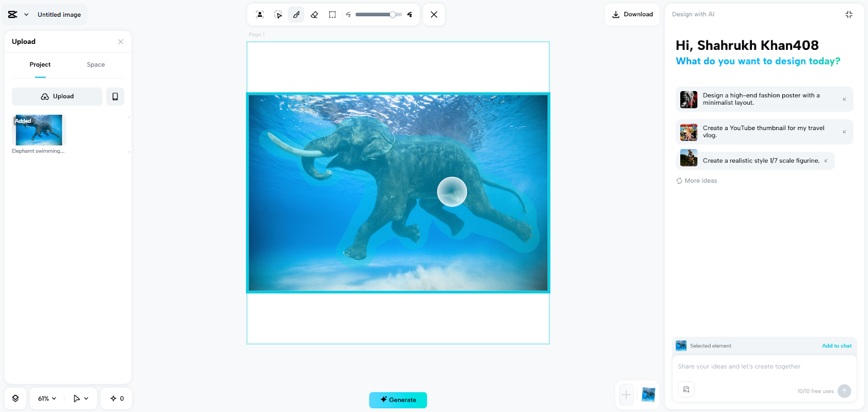Click the Add to chat link
The image size is (868, 412).
coord(836,346)
